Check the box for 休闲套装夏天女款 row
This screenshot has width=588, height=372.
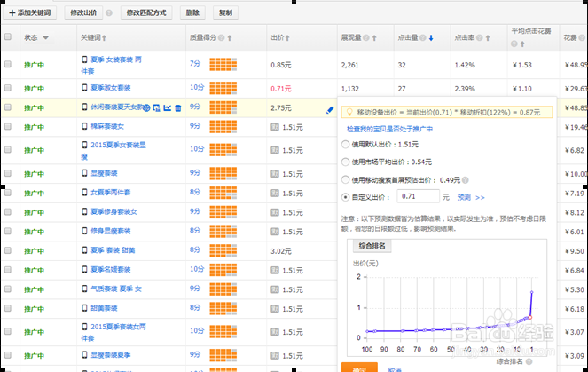pyautogui.click(x=7, y=107)
